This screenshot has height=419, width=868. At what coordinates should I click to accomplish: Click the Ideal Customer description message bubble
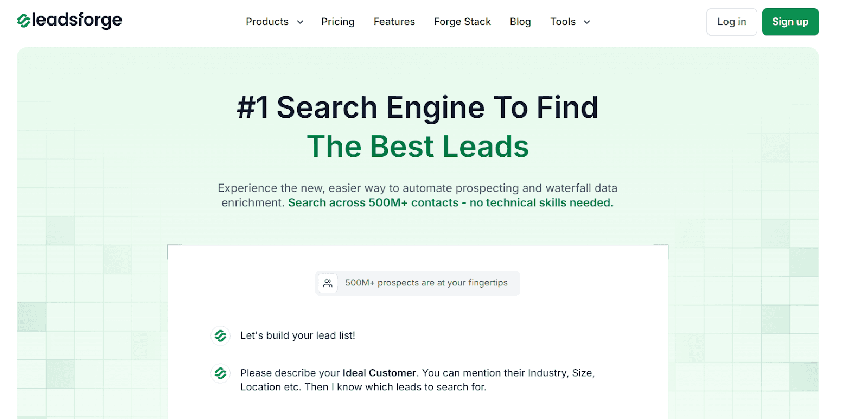tap(417, 379)
